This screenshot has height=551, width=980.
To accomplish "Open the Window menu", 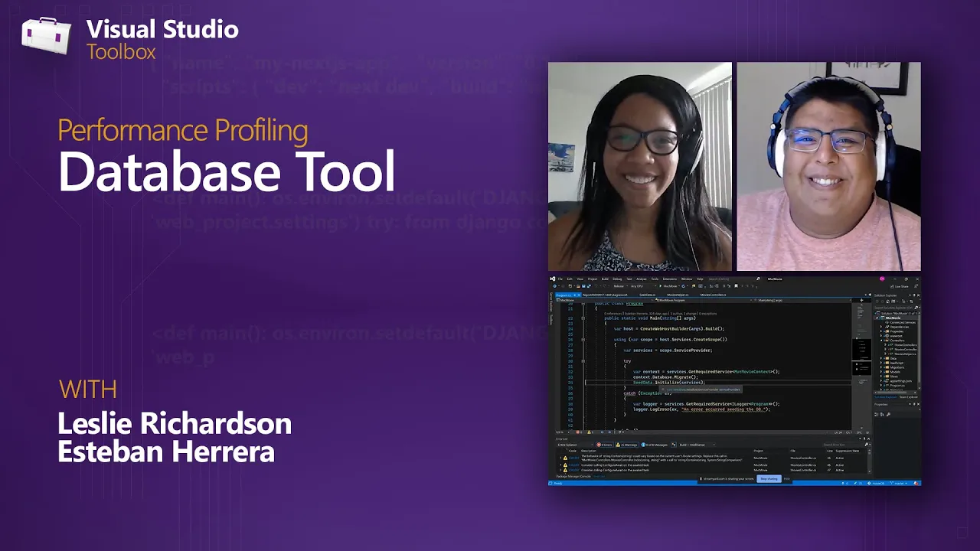I will pyautogui.click(x=687, y=279).
